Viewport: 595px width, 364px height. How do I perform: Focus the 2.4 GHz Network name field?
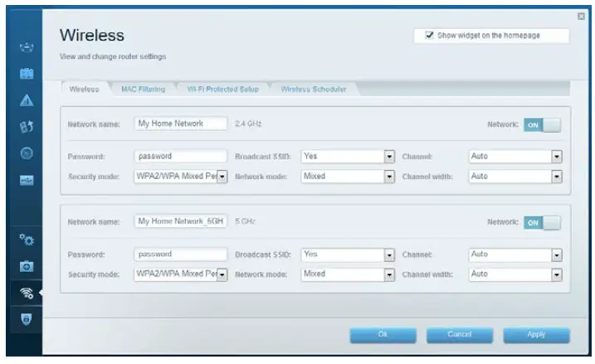181,124
